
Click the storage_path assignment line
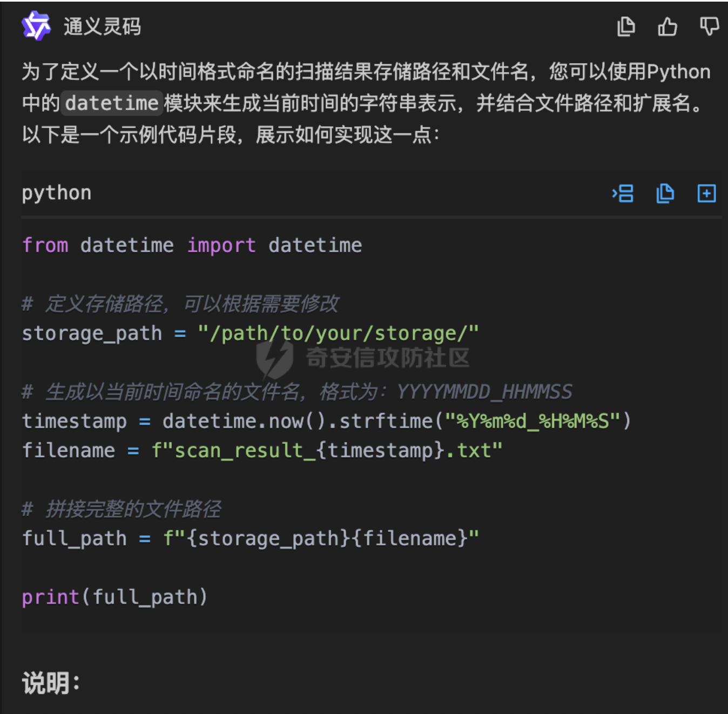coord(250,333)
